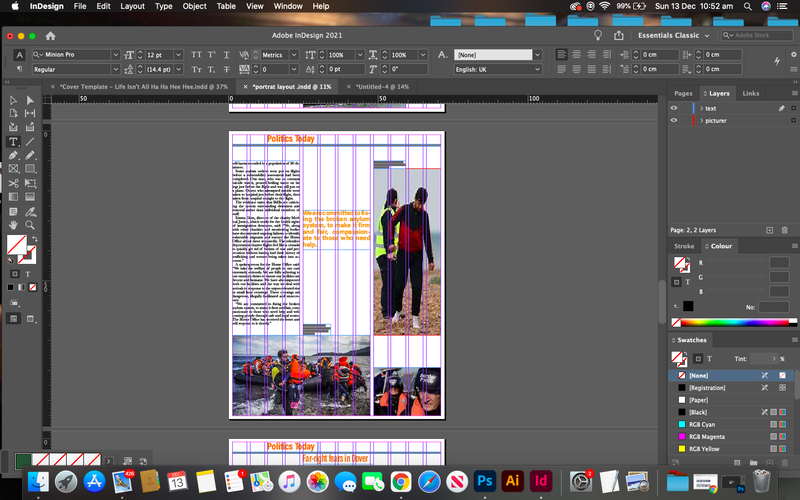Open the [None] character style dropdown
This screenshot has width=800, height=500.
click(537, 55)
